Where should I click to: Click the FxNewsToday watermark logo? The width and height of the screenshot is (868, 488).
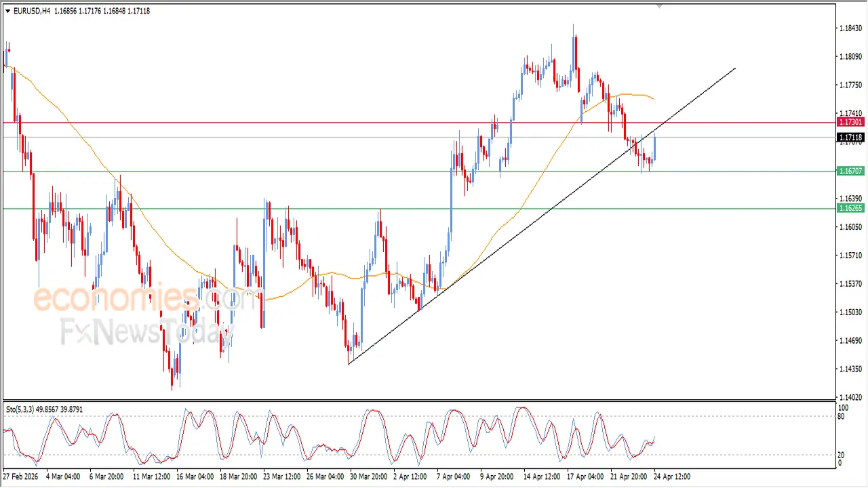(146, 332)
